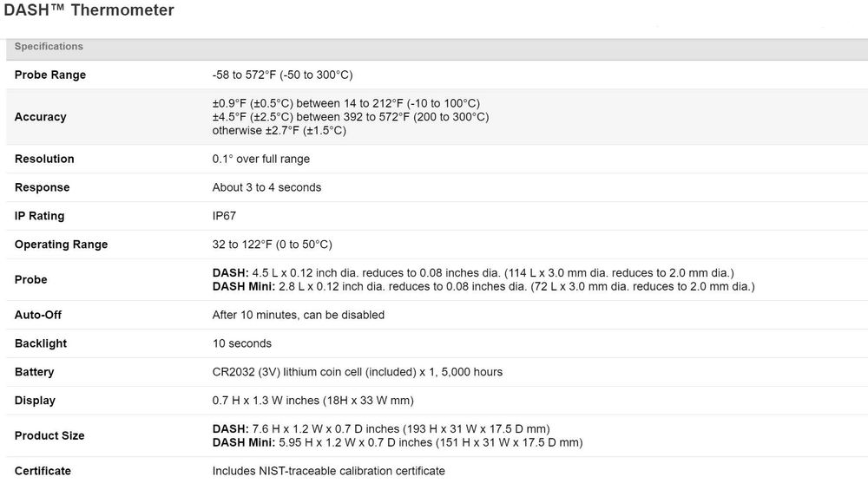
Task: Click the ±0.9°F accuracy line
Action: click(x=345, y=103)
